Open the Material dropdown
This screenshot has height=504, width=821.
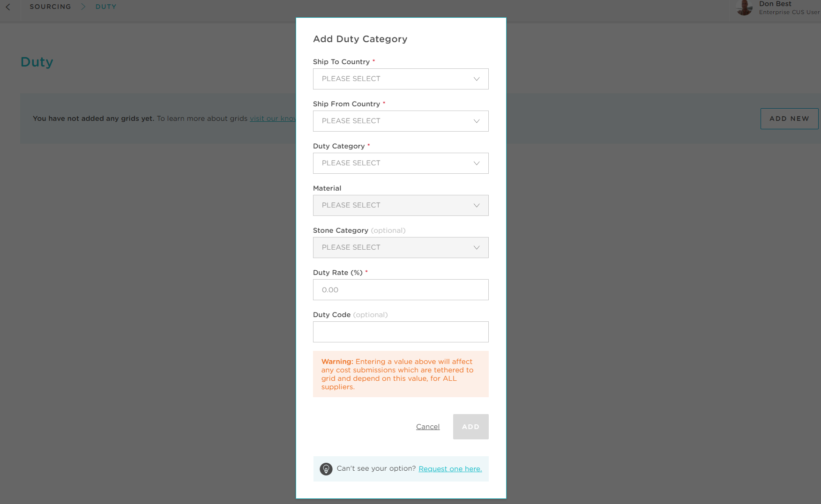click(x=401, y=205)
